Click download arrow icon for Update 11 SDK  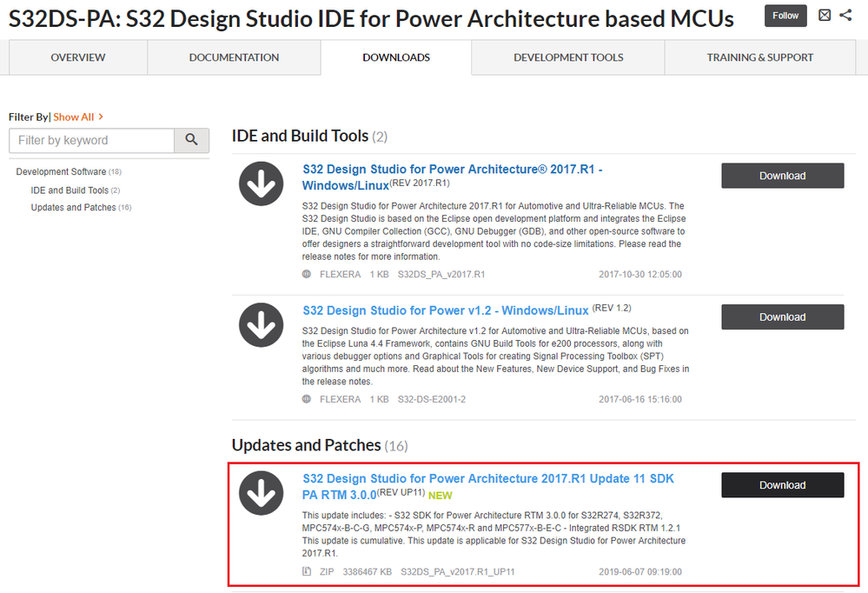pyautogui.click(x=262, y=493)
